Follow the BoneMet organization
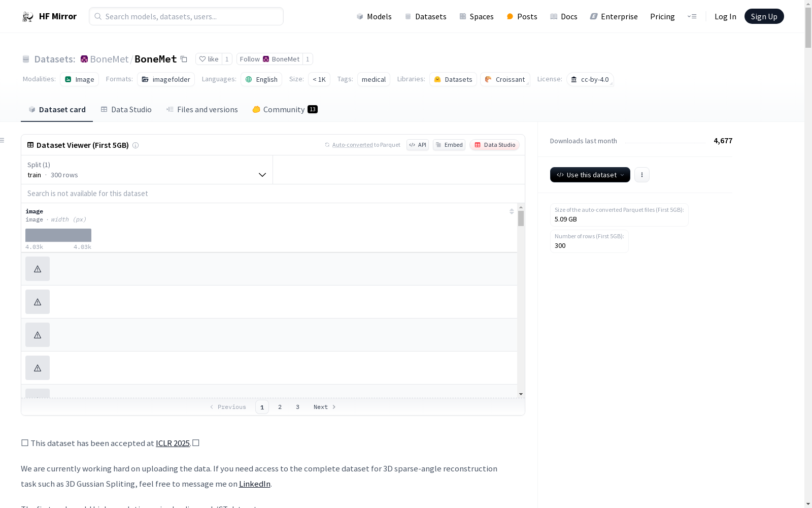The height and width of the screenshot is (508, 812). point(269,59)
